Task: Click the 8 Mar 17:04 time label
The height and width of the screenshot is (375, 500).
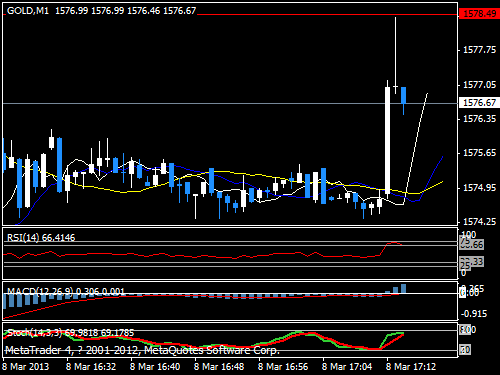Action: tap(347, 367)
